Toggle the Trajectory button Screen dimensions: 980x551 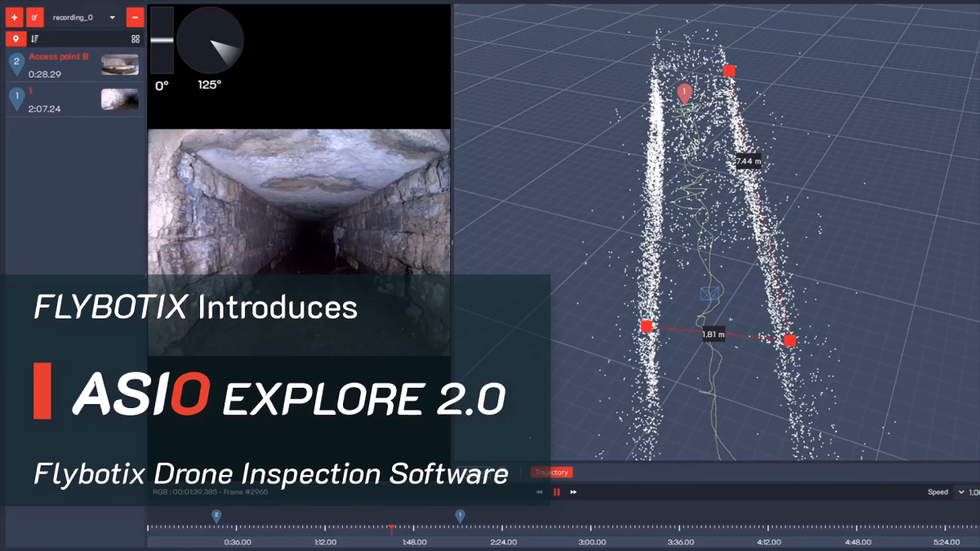click(x=551, y=473)
